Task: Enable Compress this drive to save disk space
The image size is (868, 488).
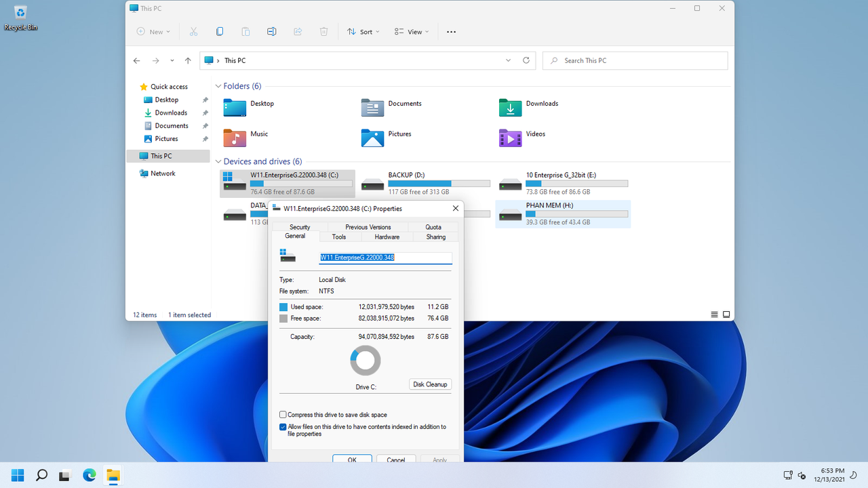Action: pyautogui.click(x=283, y=414)
